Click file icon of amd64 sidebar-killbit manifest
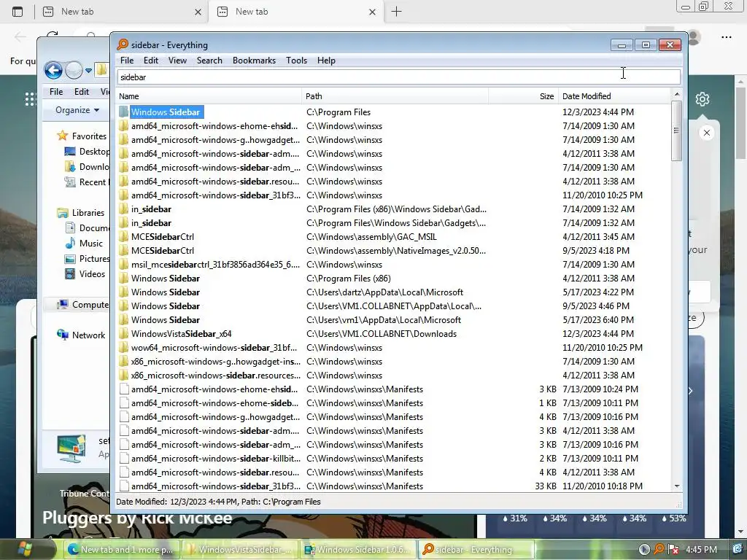The width and height of the screenshot is (747, 560). coord(124,459)
